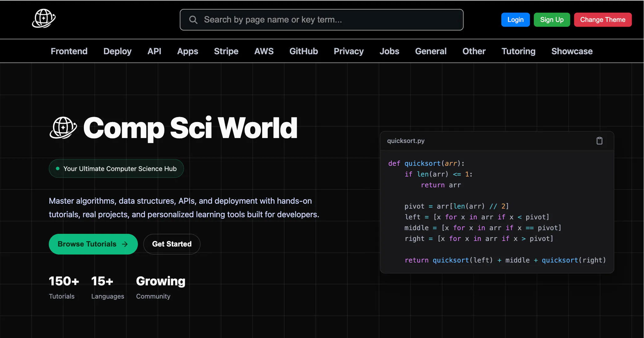Copy code with the clipboard icon
This screenshot has width=644, height=338.
pos(599,141)
